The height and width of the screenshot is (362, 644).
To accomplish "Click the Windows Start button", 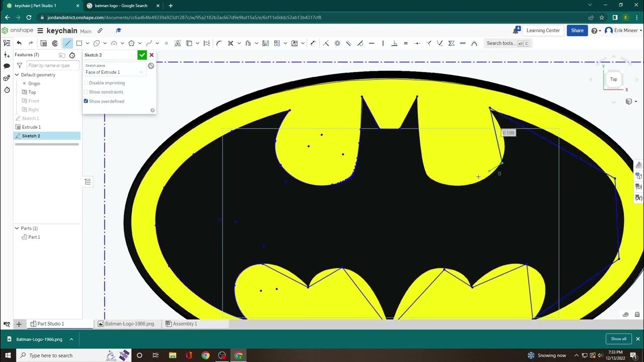I will click(x=8, y=355).
